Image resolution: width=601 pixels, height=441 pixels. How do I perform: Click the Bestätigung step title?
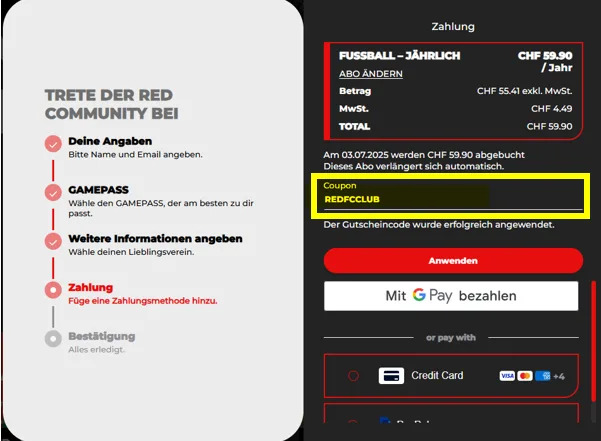(x=102, y=336)
